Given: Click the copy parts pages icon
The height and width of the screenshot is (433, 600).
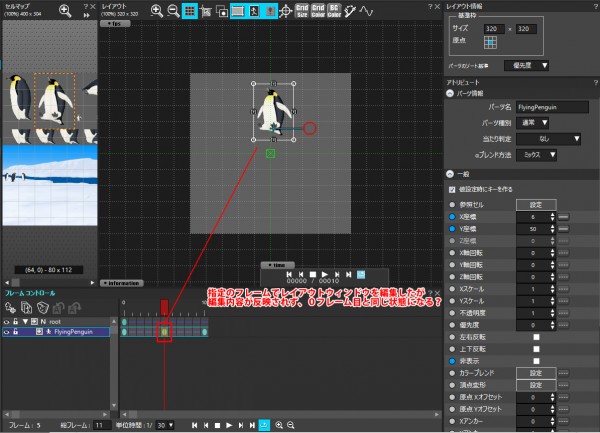Looking at the screenshot, I should [x=26, y=308].
